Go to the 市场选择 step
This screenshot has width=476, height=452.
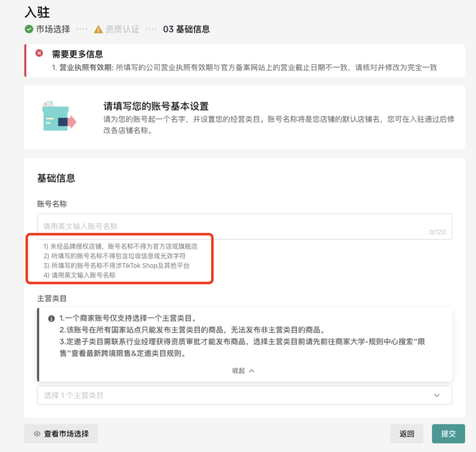click(53, 29)
